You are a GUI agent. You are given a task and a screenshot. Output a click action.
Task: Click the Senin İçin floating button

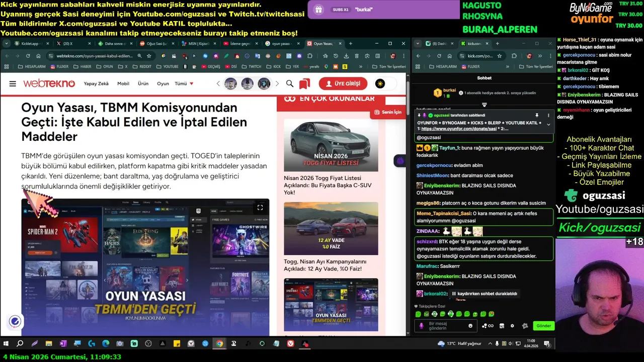coord(388,112)
